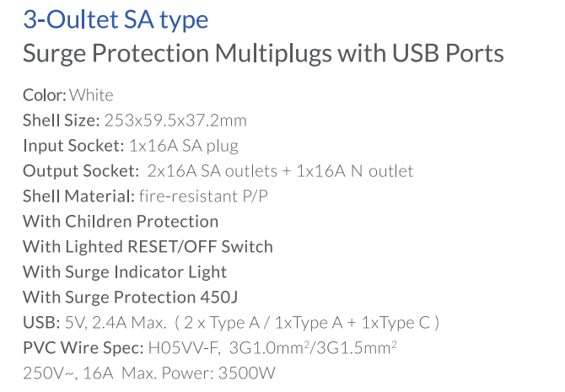
Task: Click the 'Input Socket:' label
Action: point(73,146)
